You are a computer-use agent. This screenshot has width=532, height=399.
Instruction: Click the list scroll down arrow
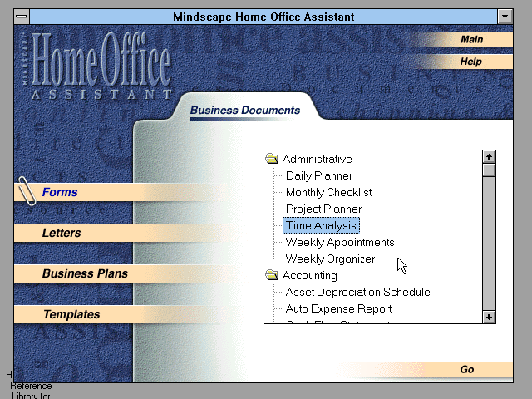click(489, 317)
